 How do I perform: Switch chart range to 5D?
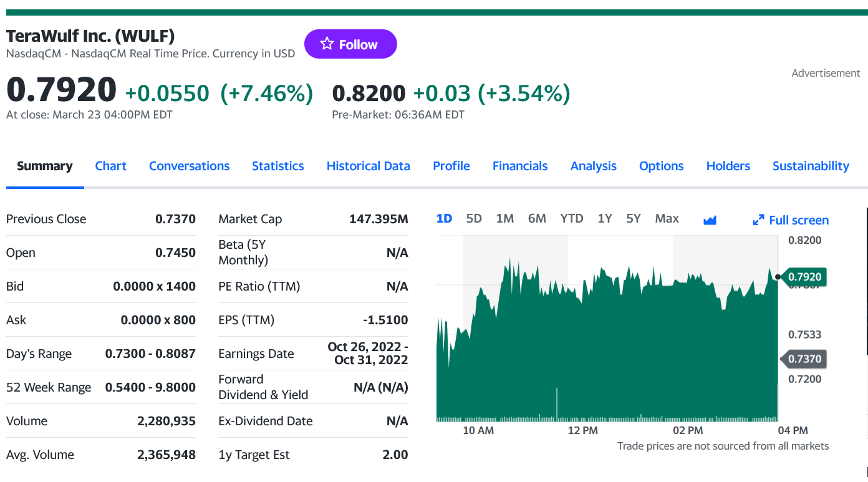point(474,218)
